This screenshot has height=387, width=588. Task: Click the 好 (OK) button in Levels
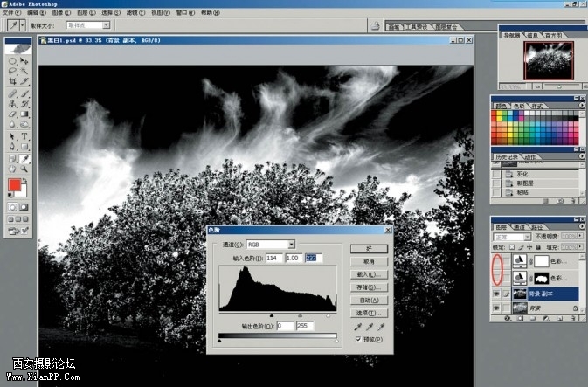pyautogui.click(x=369, y=249)
